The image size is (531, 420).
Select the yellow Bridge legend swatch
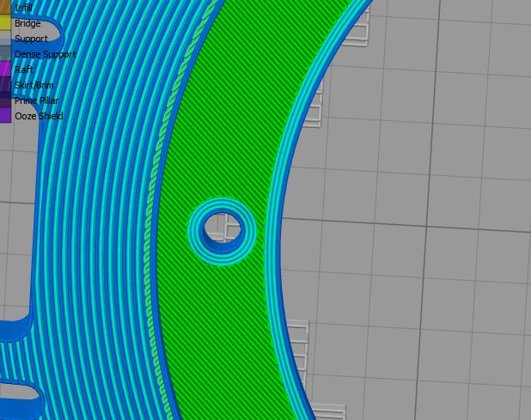5,23
